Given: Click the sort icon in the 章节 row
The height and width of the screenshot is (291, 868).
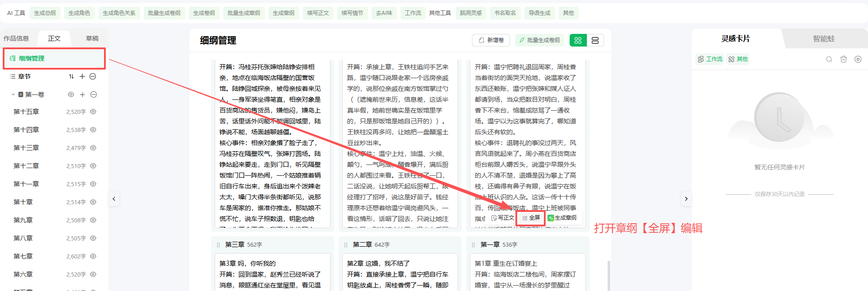Looking at the screenshot, I should coord(71,76).
